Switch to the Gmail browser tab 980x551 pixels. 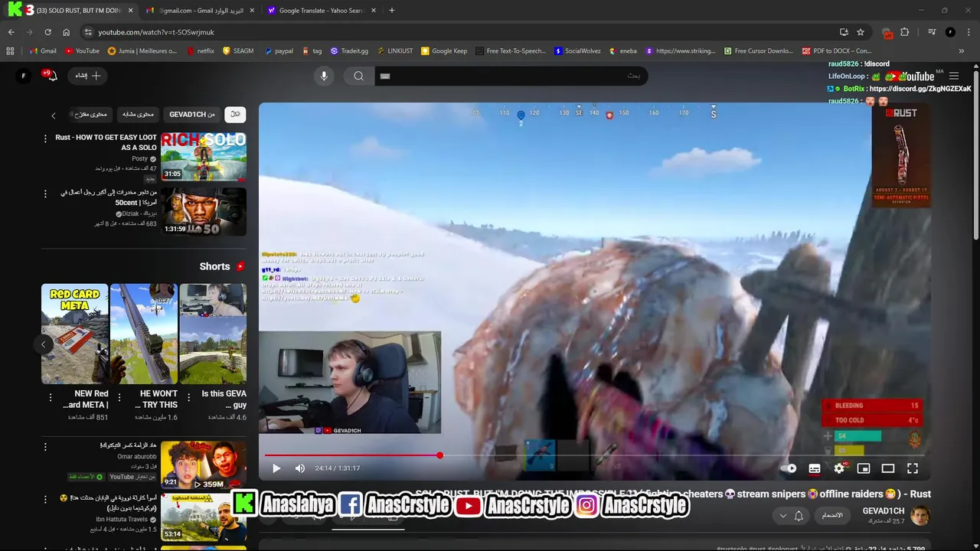[201, 11]
